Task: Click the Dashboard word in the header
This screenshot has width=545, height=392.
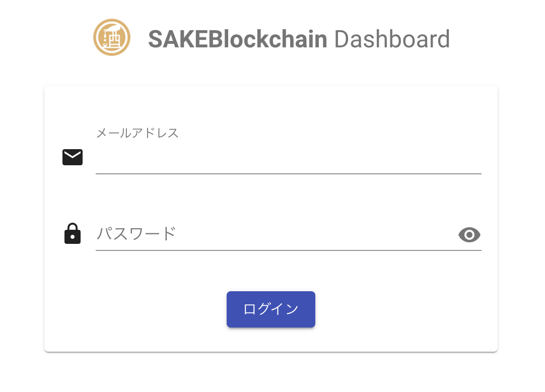Action: pos(392,39)
